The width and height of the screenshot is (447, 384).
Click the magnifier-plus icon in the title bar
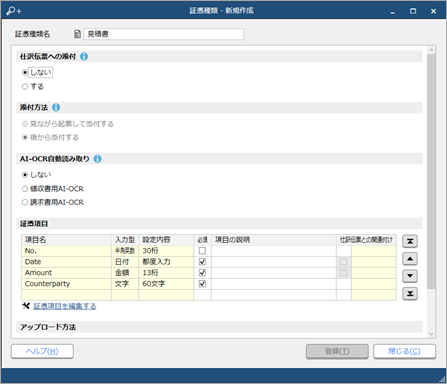13,11
